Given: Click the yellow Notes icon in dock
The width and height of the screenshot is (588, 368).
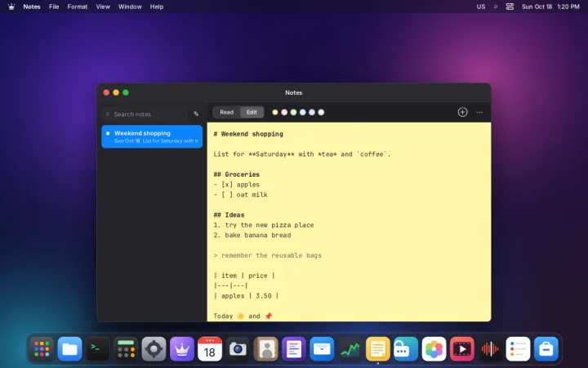Looking at the screenshot, I should (377, 349).
